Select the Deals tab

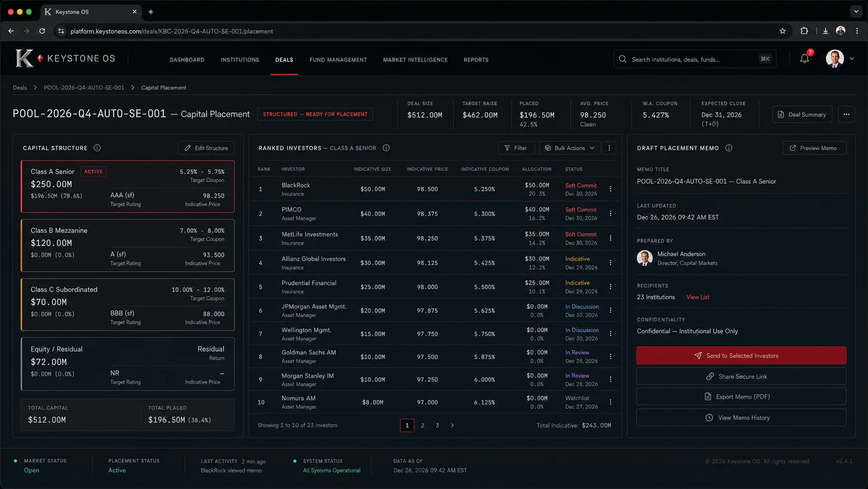pyautogui.click(x=284, y=60)
